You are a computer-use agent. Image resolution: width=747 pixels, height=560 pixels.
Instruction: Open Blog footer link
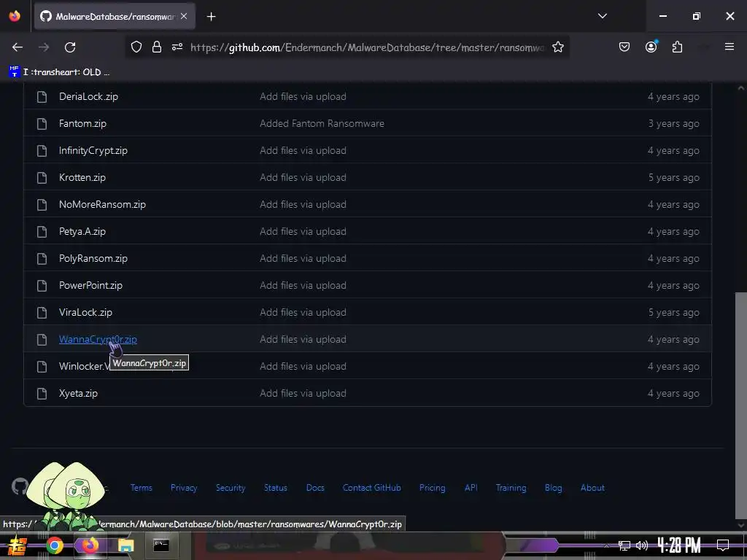[x=554, y=488]
